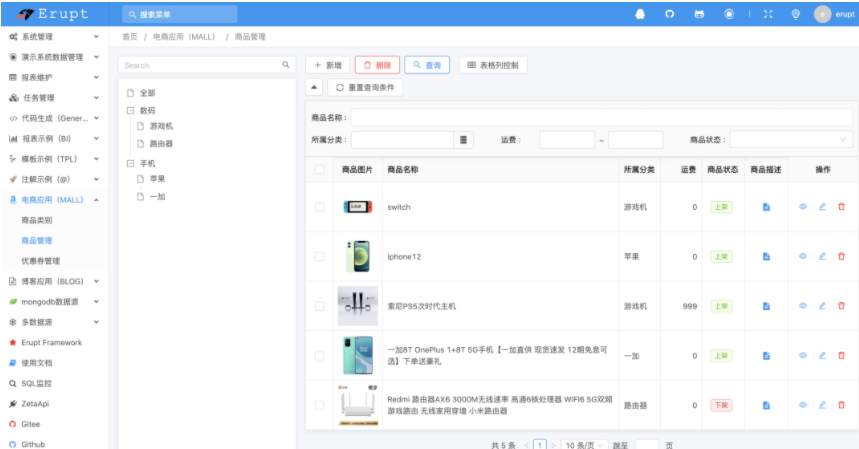Viewport: 859px width, 449px height.
Task: Edit the 索尼PS5 product row
Action: pyautogui.click(x=822, y=306)
